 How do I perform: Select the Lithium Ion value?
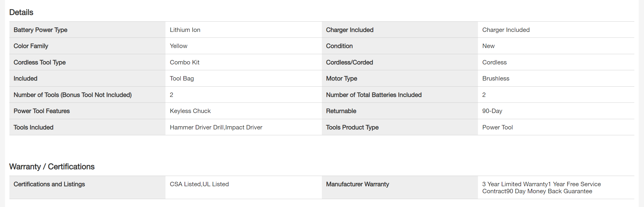[x=185, y=30]
